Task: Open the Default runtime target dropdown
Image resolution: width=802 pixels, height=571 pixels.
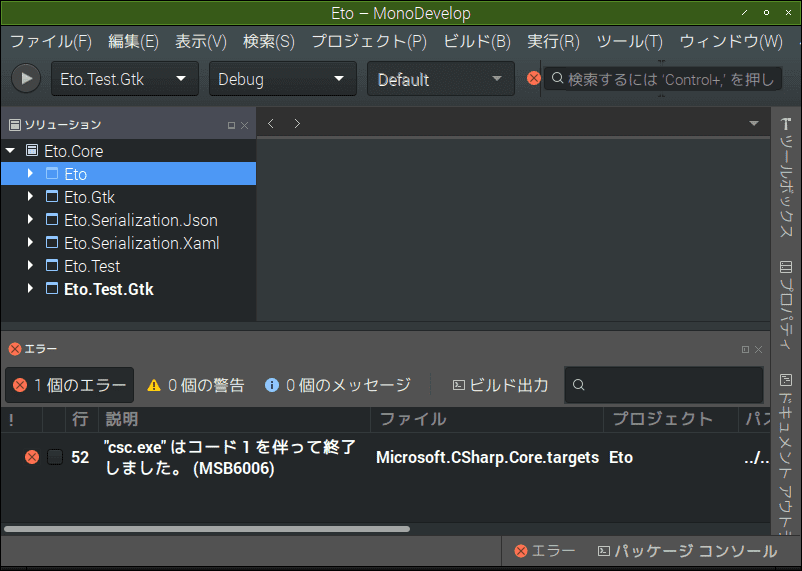Action: pyautogui.click(x=440, y=79)
